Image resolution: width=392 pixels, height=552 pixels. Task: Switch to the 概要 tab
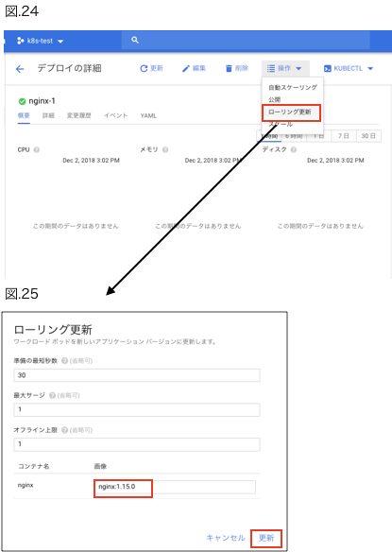point(24,115)
